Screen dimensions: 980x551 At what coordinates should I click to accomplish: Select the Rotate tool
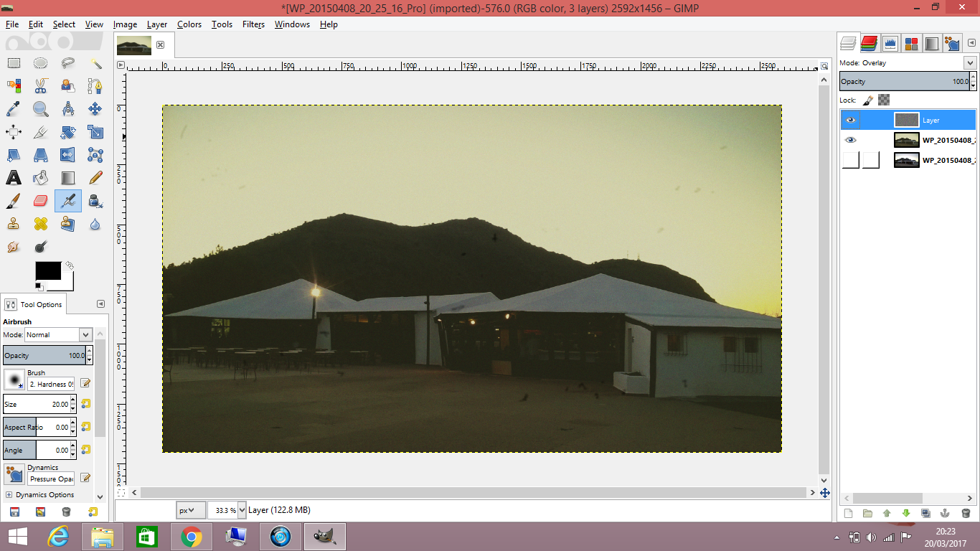68,132
